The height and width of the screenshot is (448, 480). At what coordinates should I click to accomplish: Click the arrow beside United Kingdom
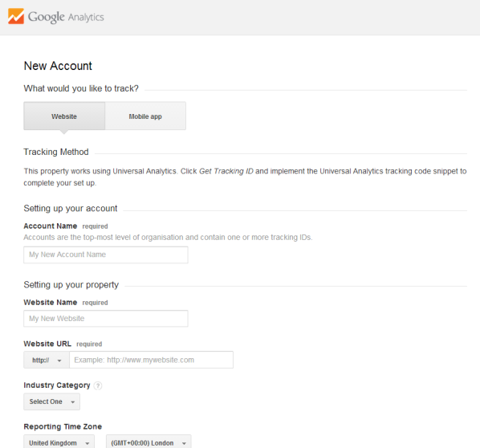87,443
